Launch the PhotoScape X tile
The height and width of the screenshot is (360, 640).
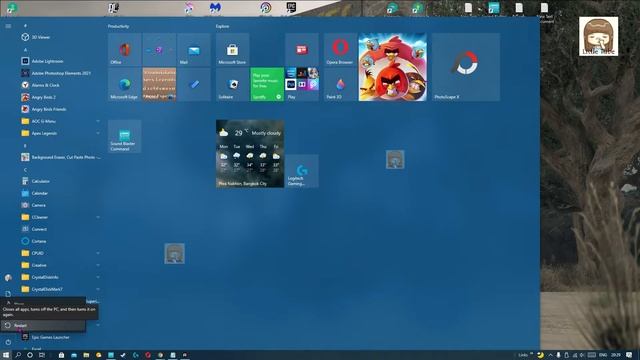point(466,67)
